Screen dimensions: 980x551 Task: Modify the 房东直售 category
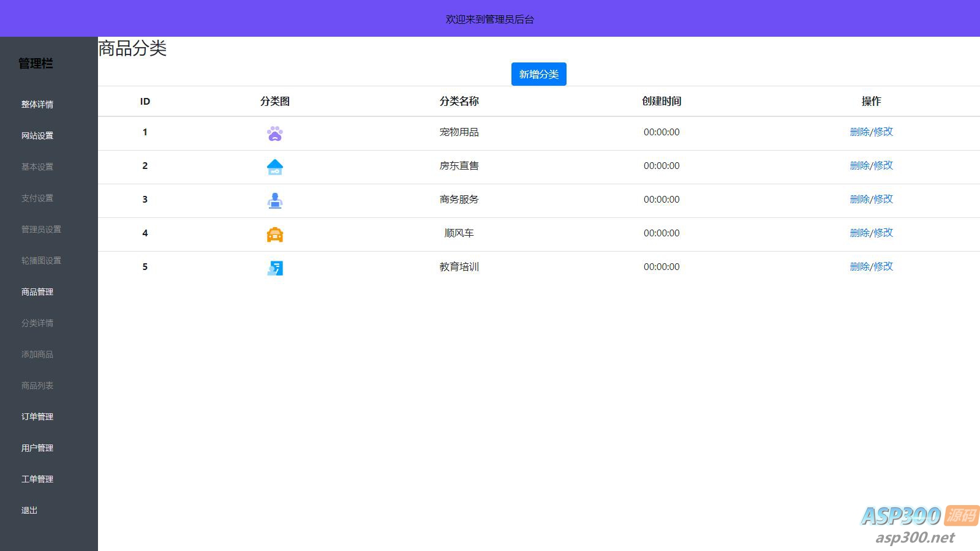coord(883,165)
